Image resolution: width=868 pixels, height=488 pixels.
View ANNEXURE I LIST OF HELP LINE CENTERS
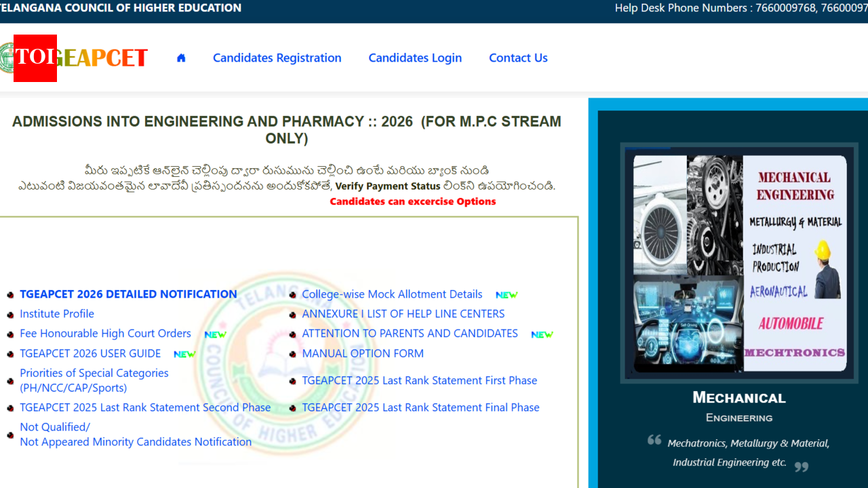tap(403, 314)
